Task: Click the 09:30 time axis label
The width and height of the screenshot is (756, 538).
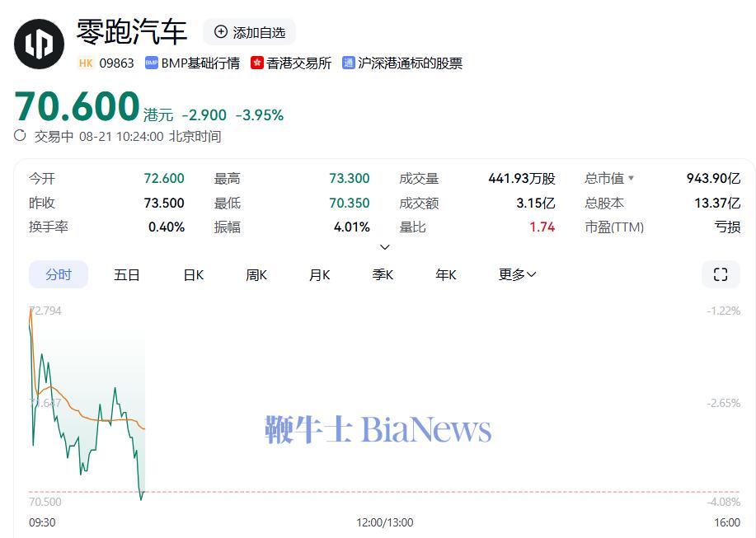Action: [42, 522]
